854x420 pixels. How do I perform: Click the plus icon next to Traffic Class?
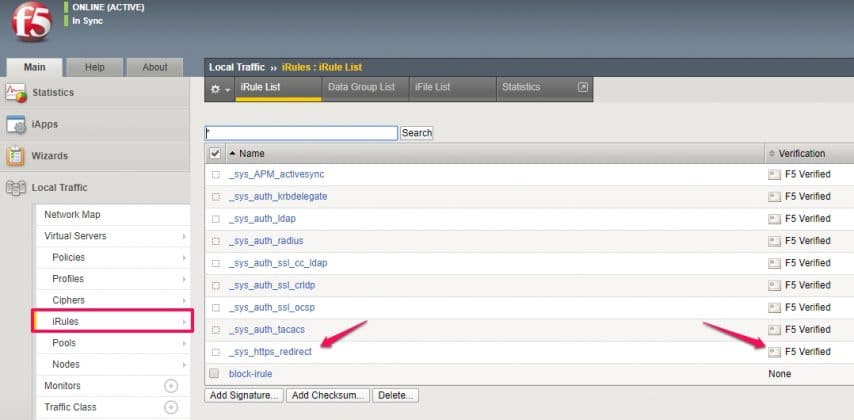click(170, 407)
